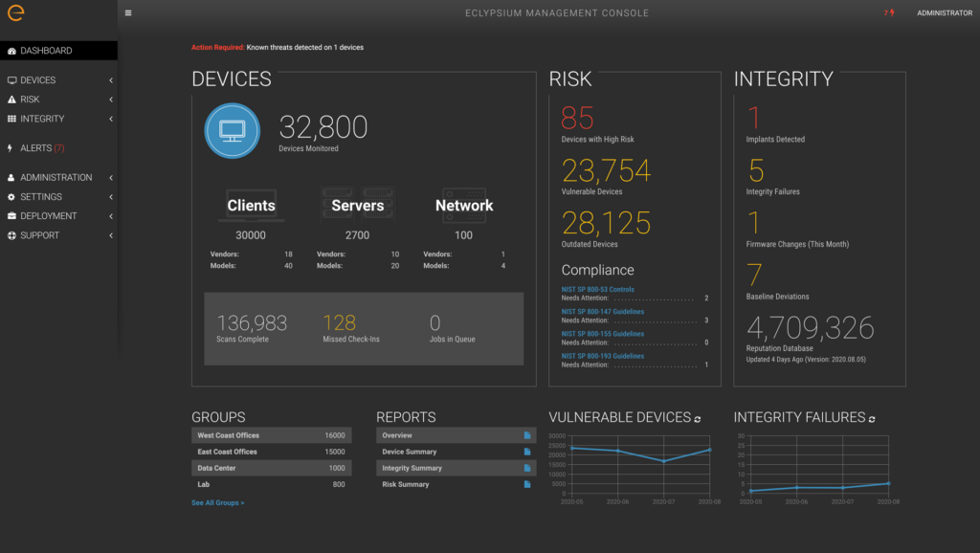Open the Integrity menu item
Image resolution: width=980 pixels, height=553 pixels.
[58, 119]
